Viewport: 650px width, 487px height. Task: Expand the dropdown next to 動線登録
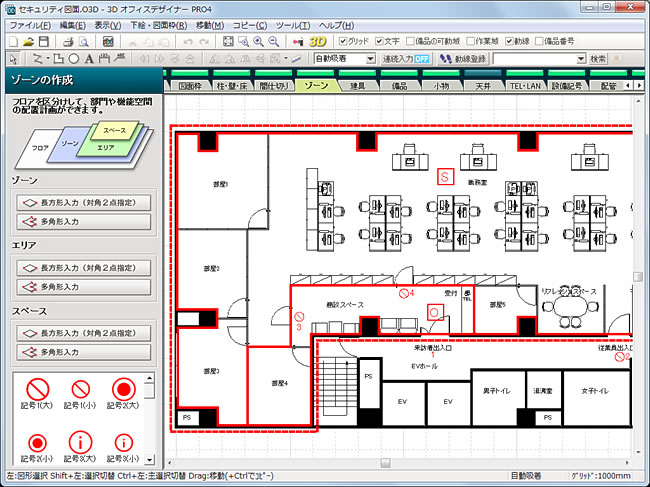coord(582,59)
